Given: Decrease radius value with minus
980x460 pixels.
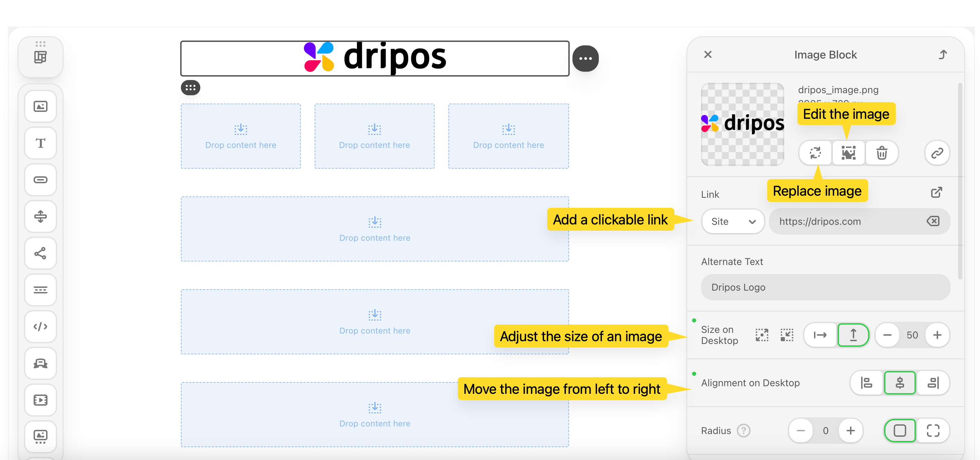Looking at the screenshot, I should 800,430.
